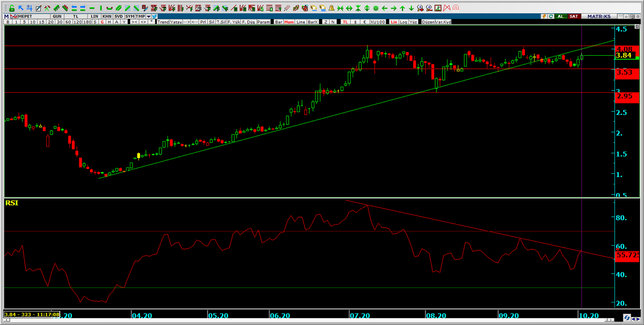Screen dimensions: 644x325
Task: Open the edit note pencil tool
Action: [x=39, y=8]
